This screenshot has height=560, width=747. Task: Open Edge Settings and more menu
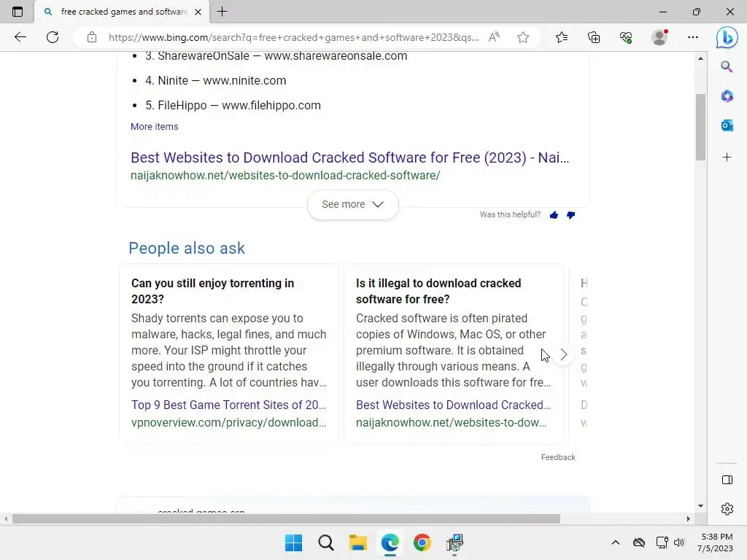click(693, 37)
